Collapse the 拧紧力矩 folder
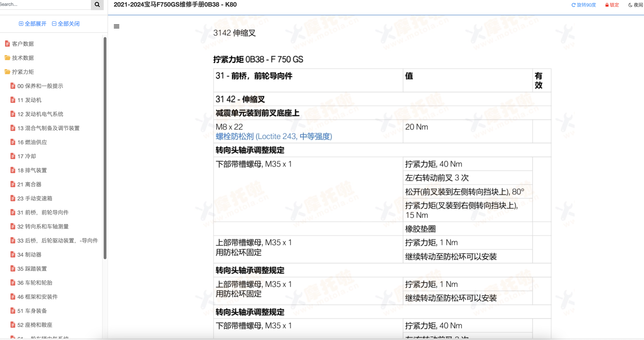The height and width of the screenshot is (340, 644). coord(23,72)
